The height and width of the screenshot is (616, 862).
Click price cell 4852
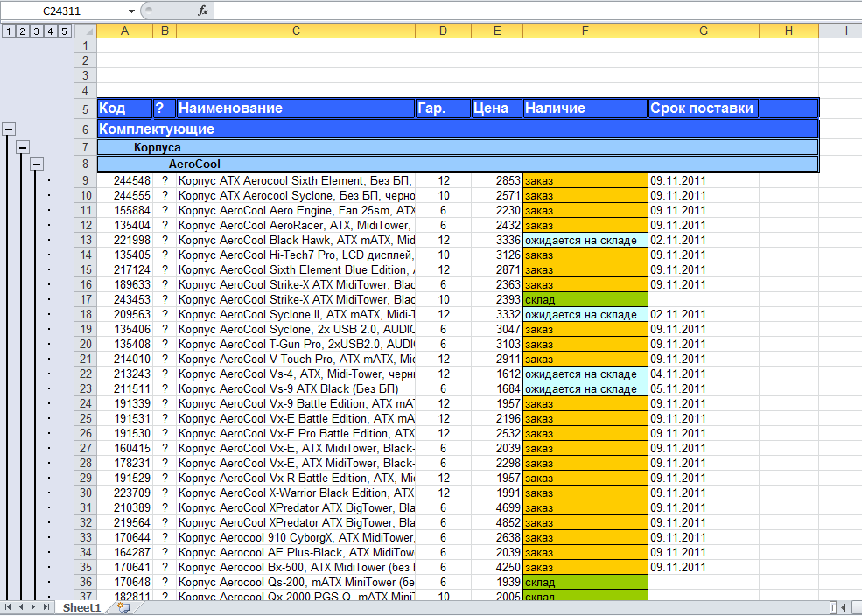coord(497,522)
